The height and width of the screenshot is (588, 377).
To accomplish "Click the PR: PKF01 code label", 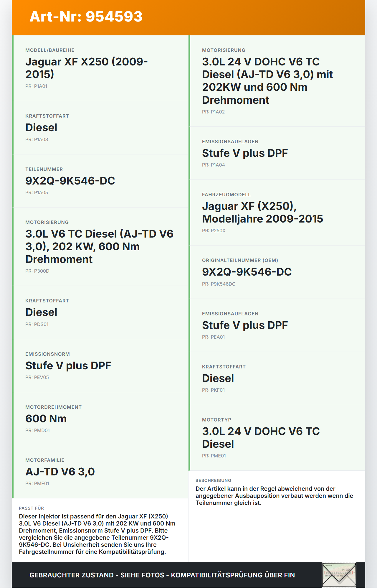I will (213, 390).
